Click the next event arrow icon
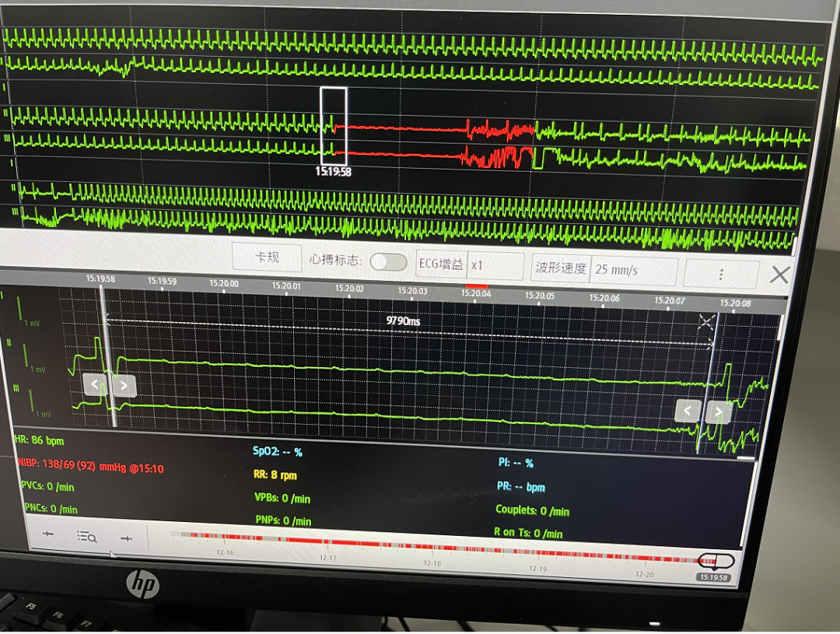This screenshot has height=634, width=840. [x=124, y=537]
